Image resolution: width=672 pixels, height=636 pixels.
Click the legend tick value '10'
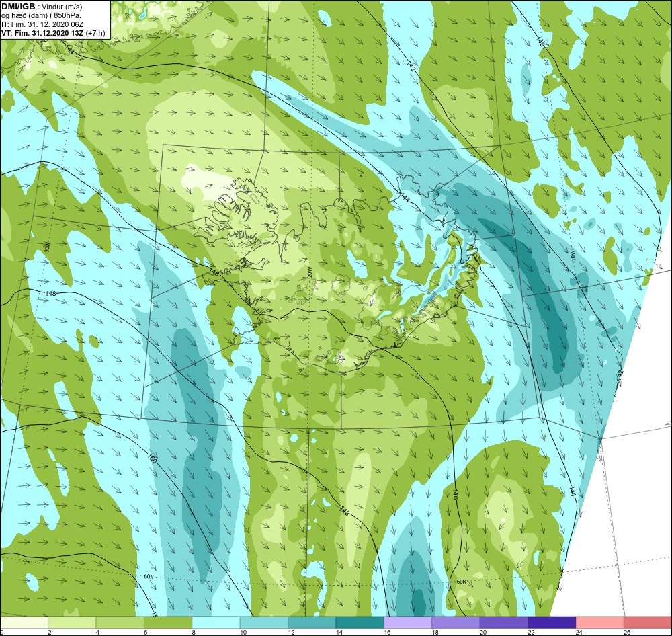click(243, 632)
